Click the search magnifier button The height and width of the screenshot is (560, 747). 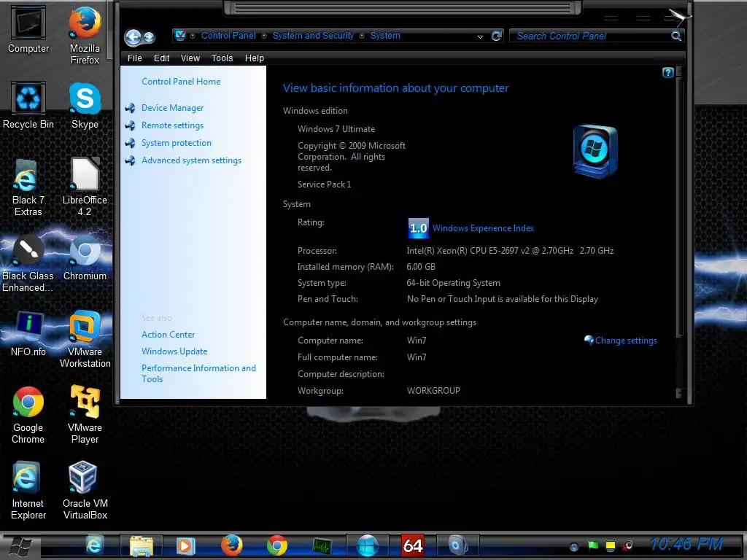[x=676, y=36]
